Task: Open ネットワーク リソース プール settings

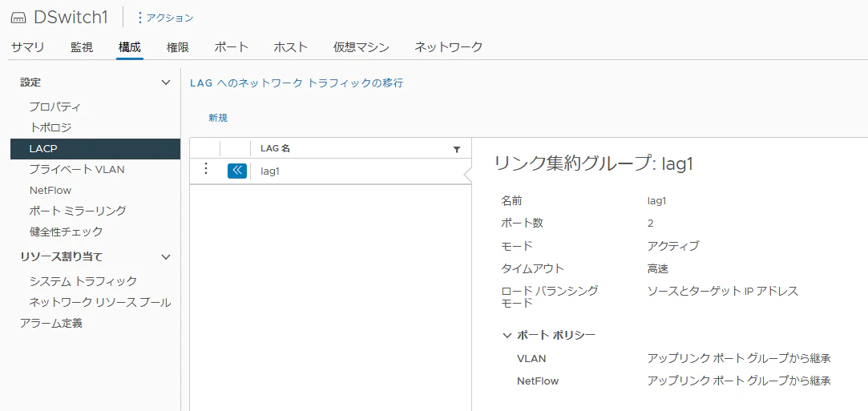Action: 100,303
